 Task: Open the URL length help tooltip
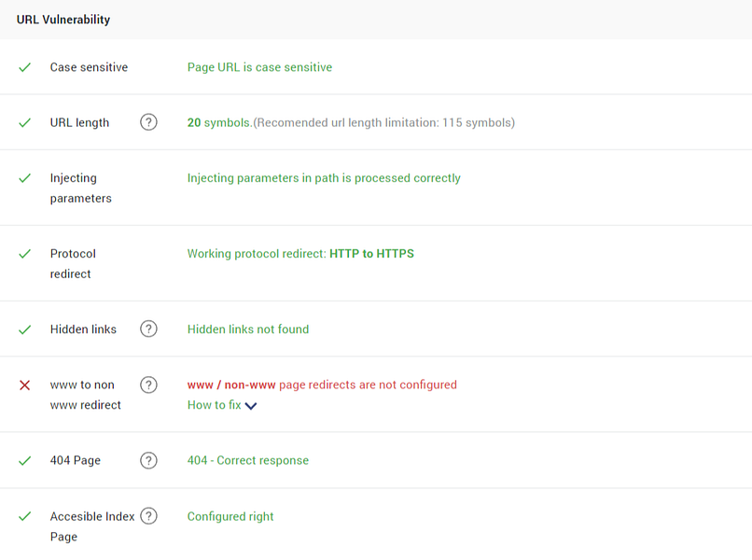(148, 121)
